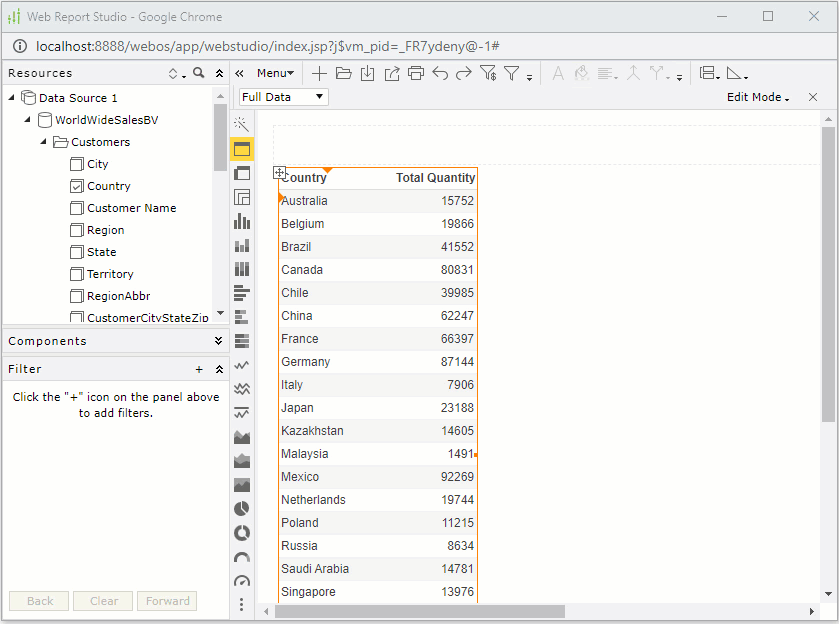Open the search icon in the Resources panel
Image resolution: width=839 pixels, height=624 pixels.
pyautogui.click(x=199, y=72)
